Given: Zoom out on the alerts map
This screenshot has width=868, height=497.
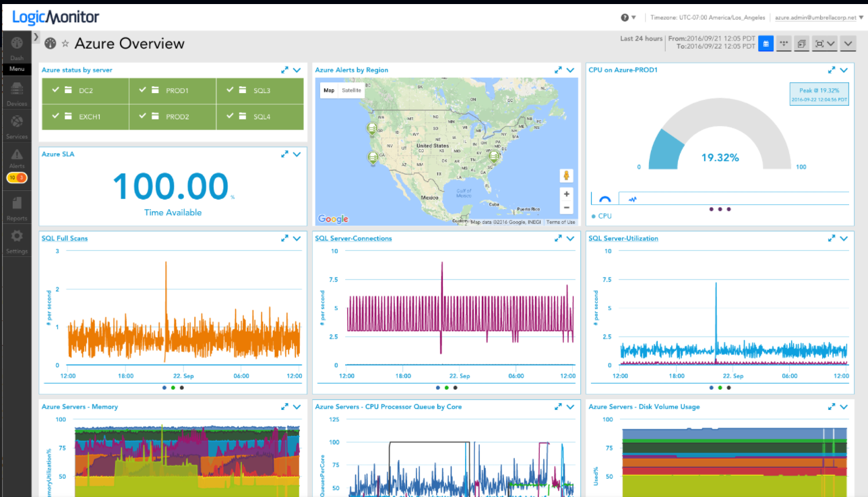Looking at the screenshot, I should (567, 208).
